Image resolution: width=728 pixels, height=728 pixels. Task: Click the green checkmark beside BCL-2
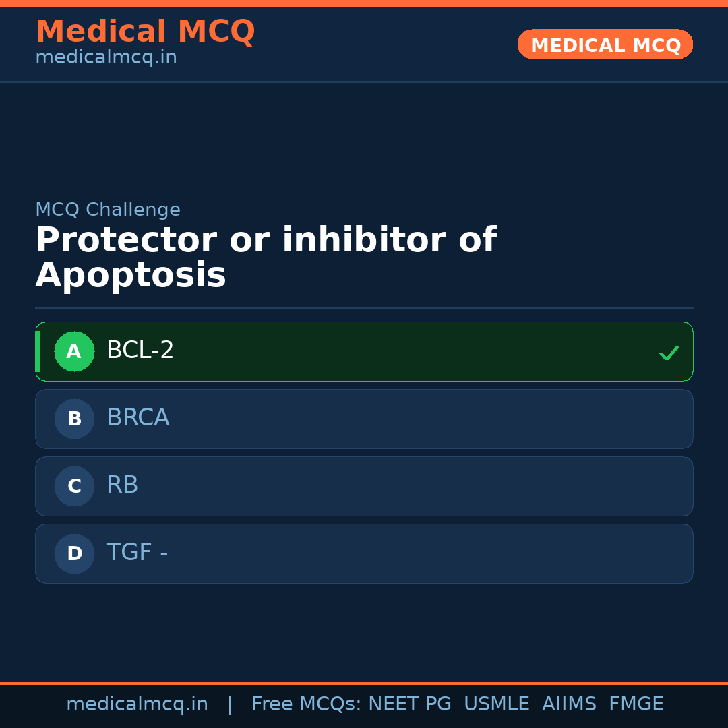[x=669, y=353]
